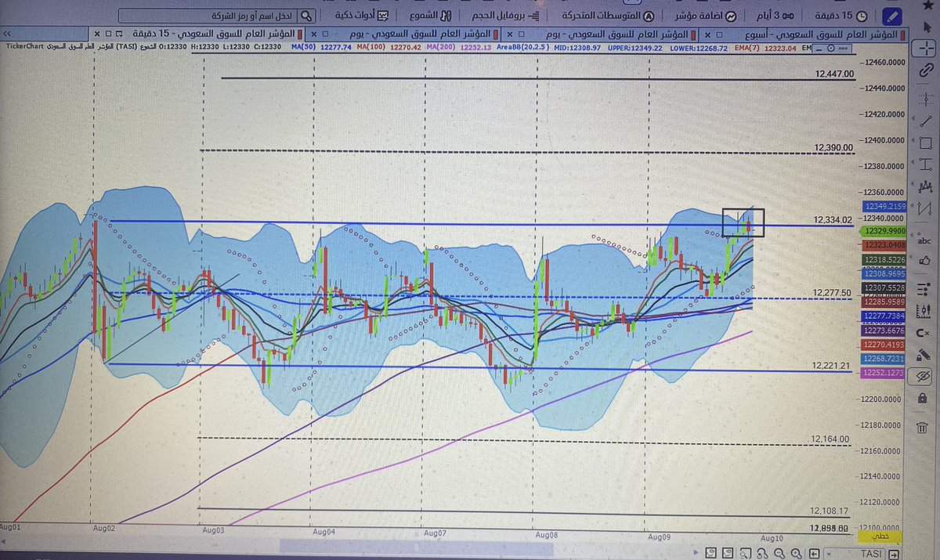Click the MA(100) indicator label
The height and width of the screenshot is (560, 940).
(371, 47)
